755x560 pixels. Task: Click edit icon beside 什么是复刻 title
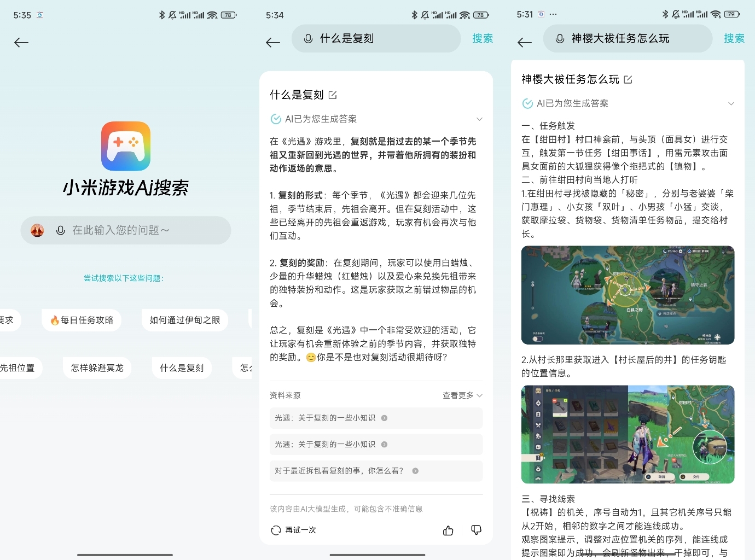pyautogui.click(x=333, y=95)
